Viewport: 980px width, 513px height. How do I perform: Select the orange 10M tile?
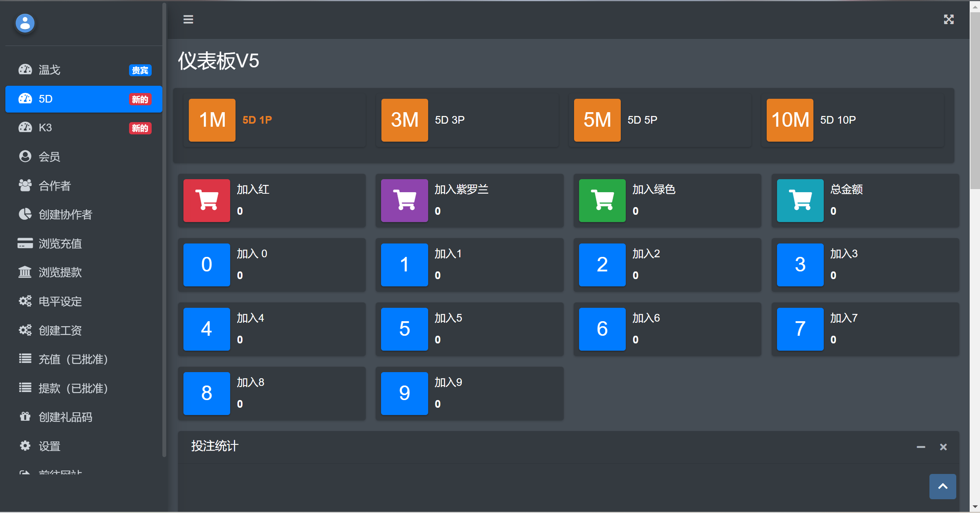tap(790, 120)
